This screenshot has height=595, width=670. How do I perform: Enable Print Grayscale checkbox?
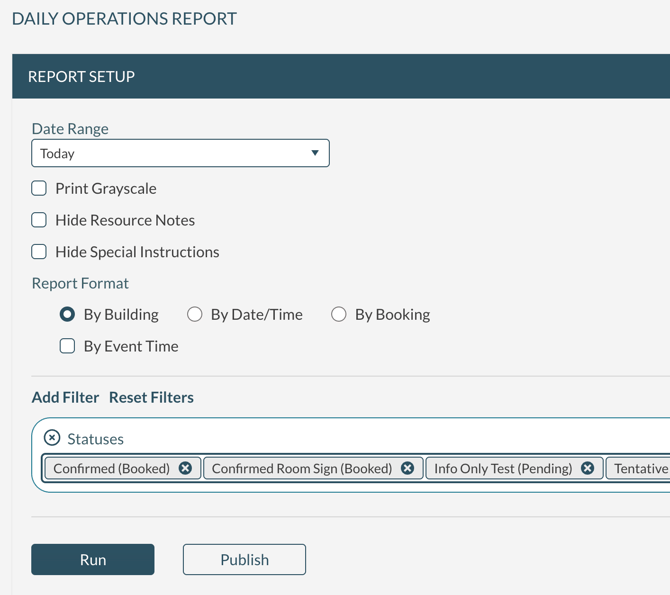[39, 188]
